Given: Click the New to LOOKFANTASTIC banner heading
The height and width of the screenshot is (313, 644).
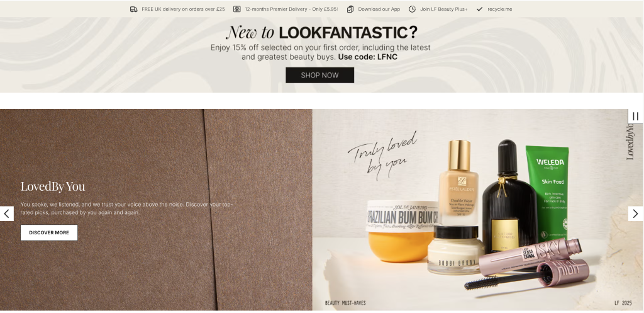Looking at the screenshot, I should point(321,32).
